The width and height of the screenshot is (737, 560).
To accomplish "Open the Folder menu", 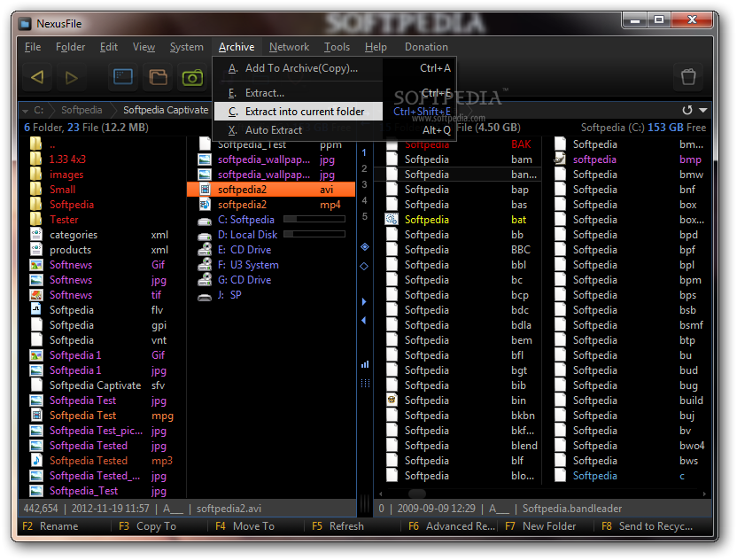I will tap(71, 47).
